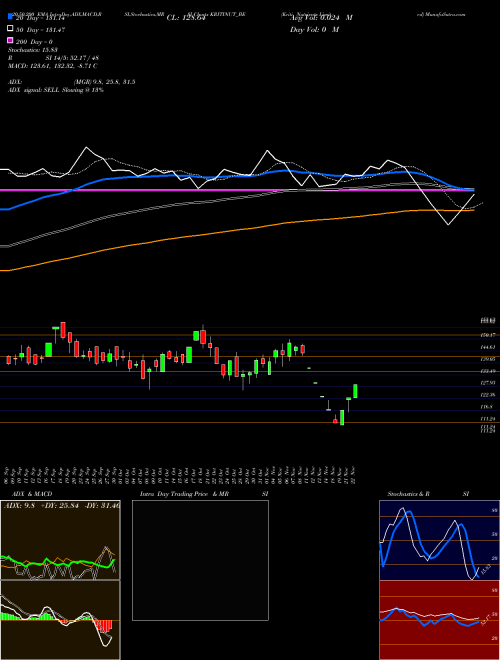Click the lowest red candle near 111.24
The height and width of the screenshot is (660, 500).
[335, 420]
